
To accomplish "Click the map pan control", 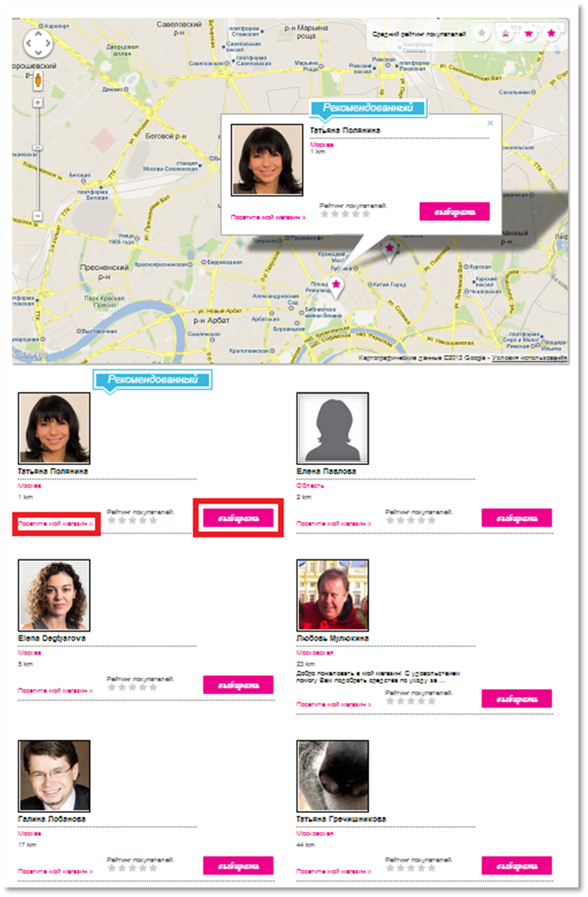I will click(x=38, y=44).
